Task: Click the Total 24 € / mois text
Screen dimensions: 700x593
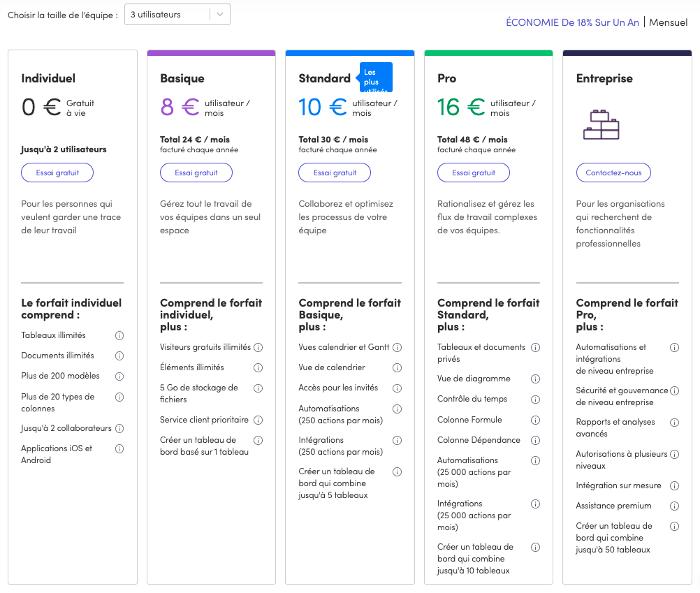Action: click(195, 139)
